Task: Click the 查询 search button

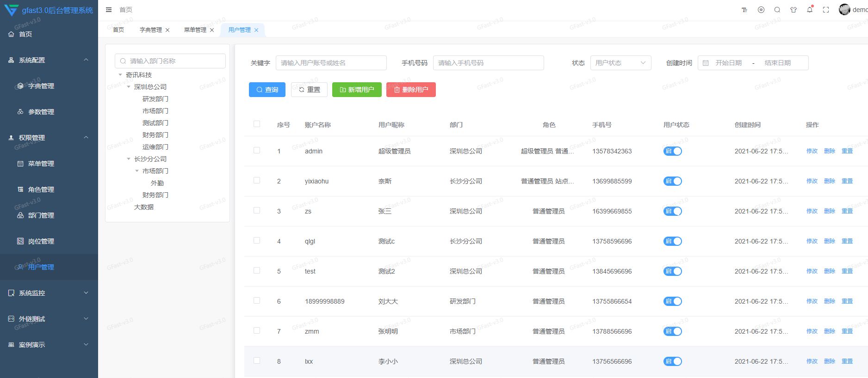Action: (x=267, y=90)
